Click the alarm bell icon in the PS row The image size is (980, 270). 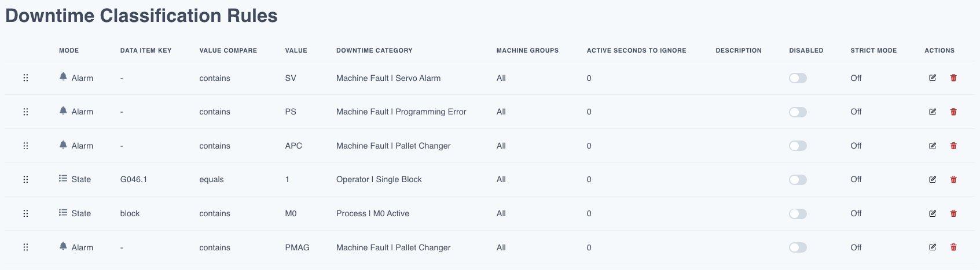[x=63, y=110]
